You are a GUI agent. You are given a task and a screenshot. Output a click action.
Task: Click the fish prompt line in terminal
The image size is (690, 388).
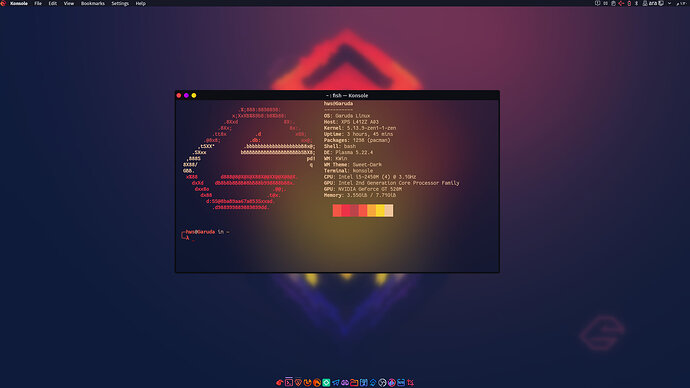pyautogui.click(x=207, y=232)
